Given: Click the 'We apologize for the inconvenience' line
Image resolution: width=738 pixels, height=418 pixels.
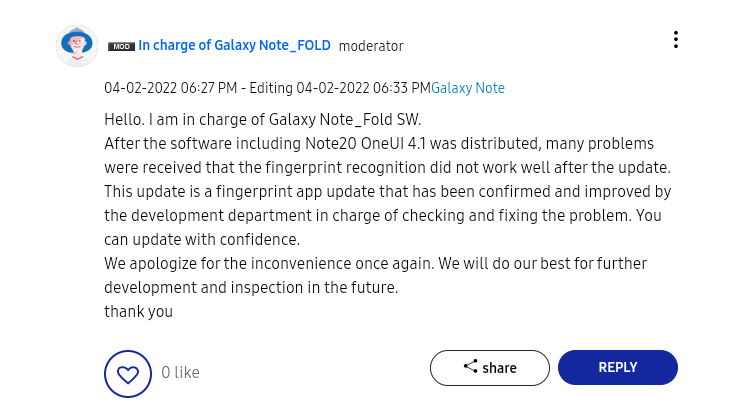Looking at the screenshot, I should click(x=375, y=263).
